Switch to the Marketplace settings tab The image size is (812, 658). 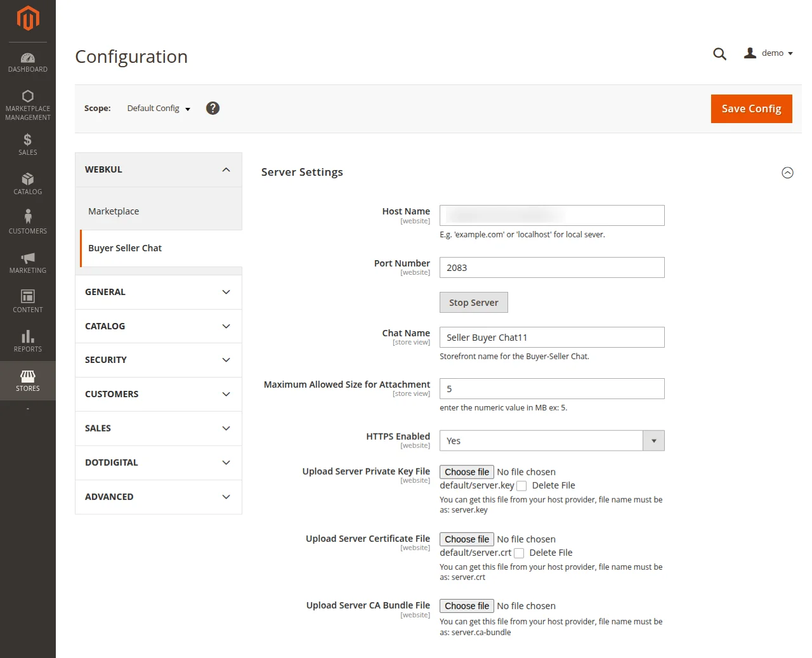[114, 211]
